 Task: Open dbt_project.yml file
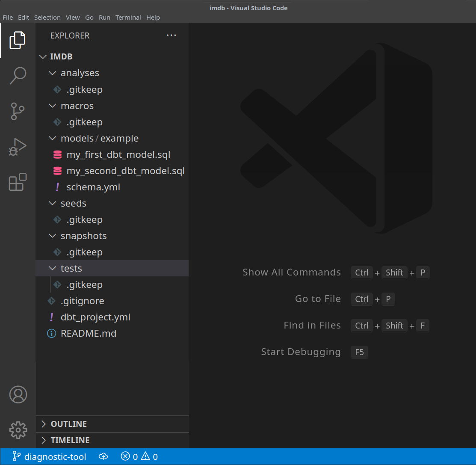95,317
